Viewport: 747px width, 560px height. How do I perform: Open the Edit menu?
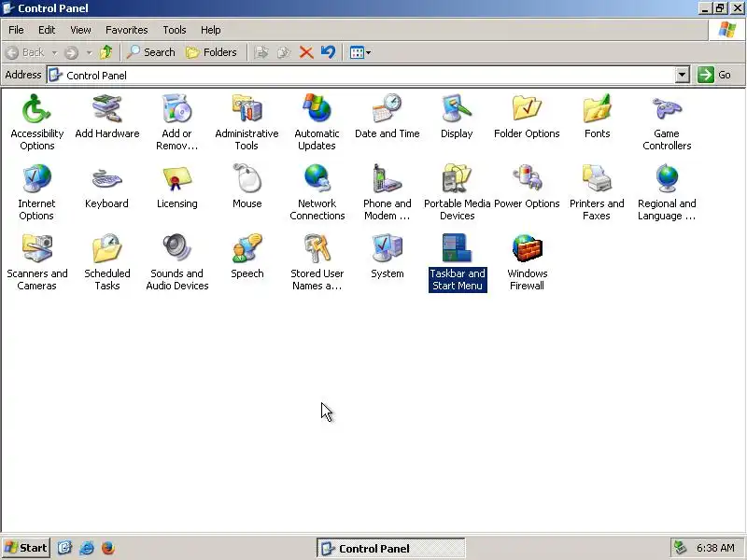pos(47,30)
